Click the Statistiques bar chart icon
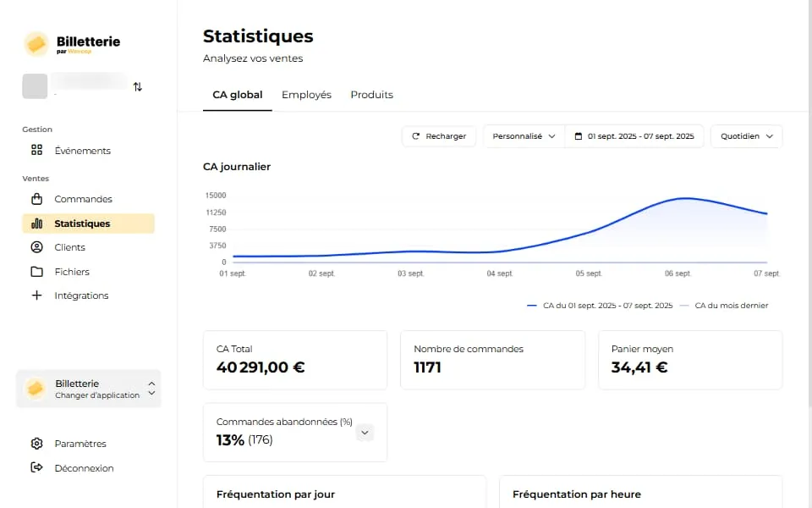The width and height of the screenshot is (812, 508). click(x=36, y=224)
